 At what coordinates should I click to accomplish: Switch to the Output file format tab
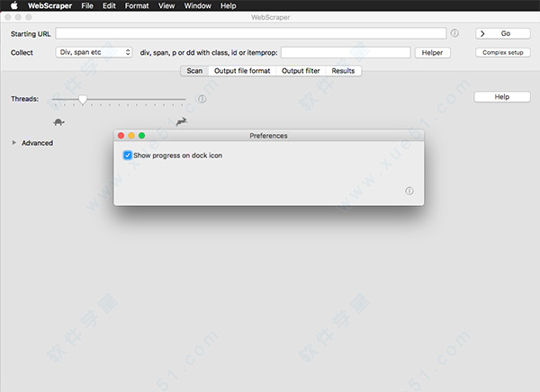click(x=242, y=71)
